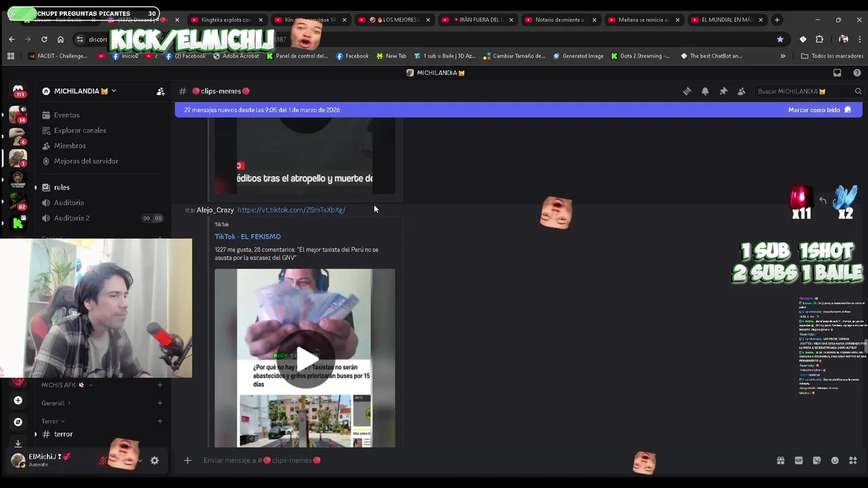Click Add a Server plus icon
Image resolution: width=868 pixels, height=488 pixels.
pyautogui.click(x=18, y=401)
